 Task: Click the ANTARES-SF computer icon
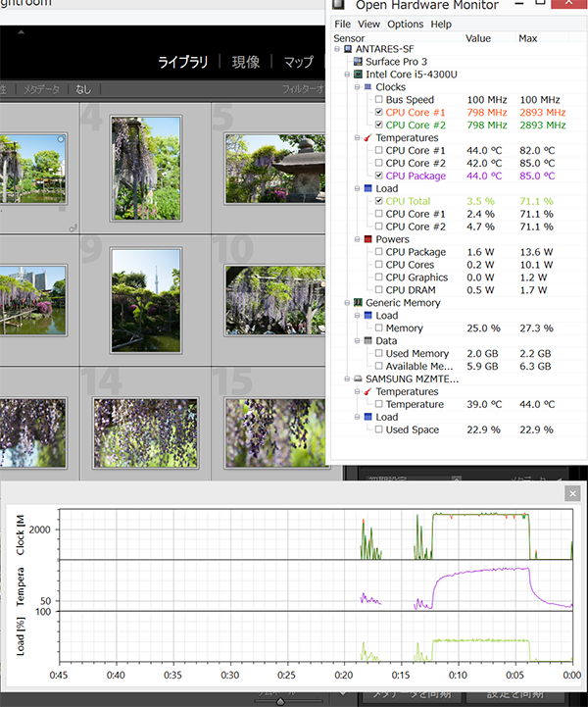349,48
